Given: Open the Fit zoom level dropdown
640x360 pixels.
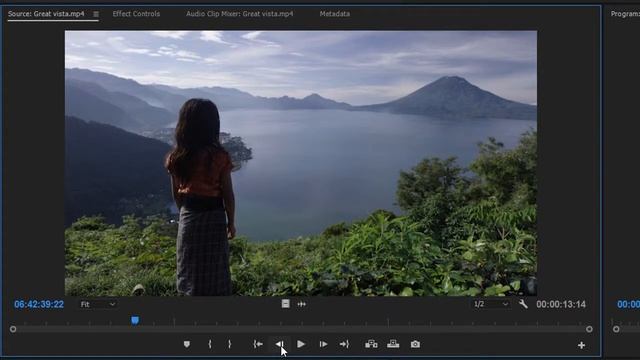Looking at the screenshot, I should point(98,304).
